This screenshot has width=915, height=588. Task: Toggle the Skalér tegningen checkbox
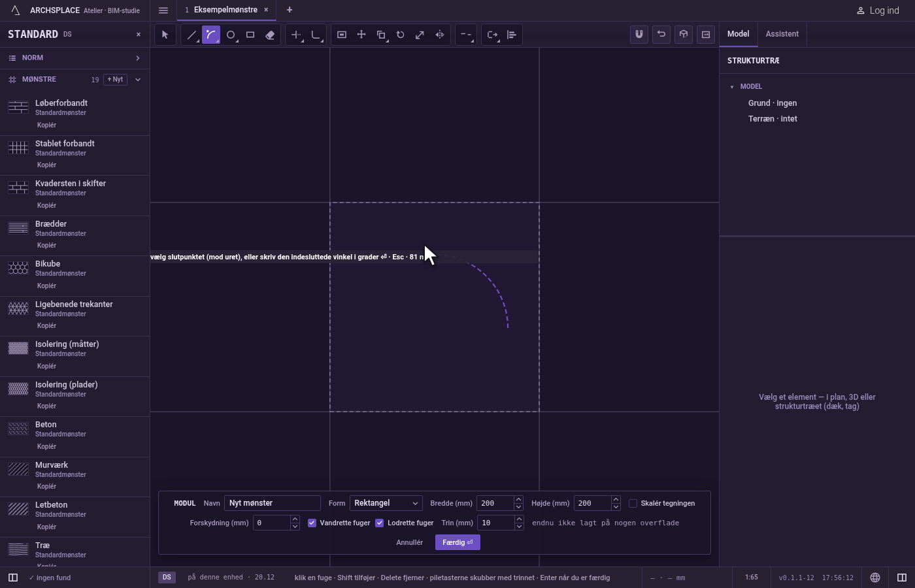coord(633,503)
